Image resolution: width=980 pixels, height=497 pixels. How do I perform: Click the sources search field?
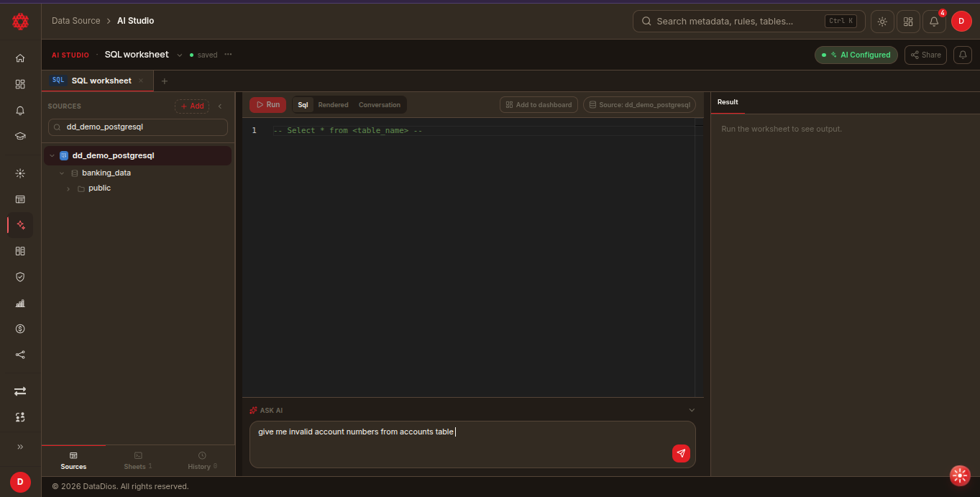(138, 127)
